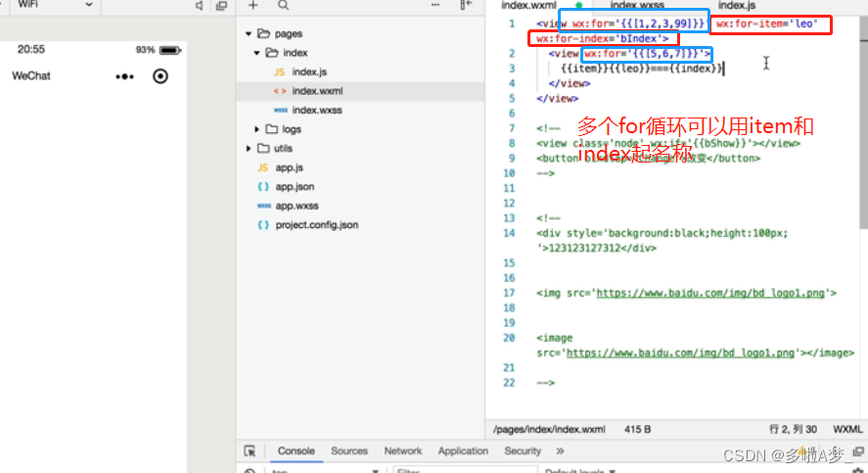Click the index.js file icon
This screenshot has height=473, width=868.
(x=279, y=72)
